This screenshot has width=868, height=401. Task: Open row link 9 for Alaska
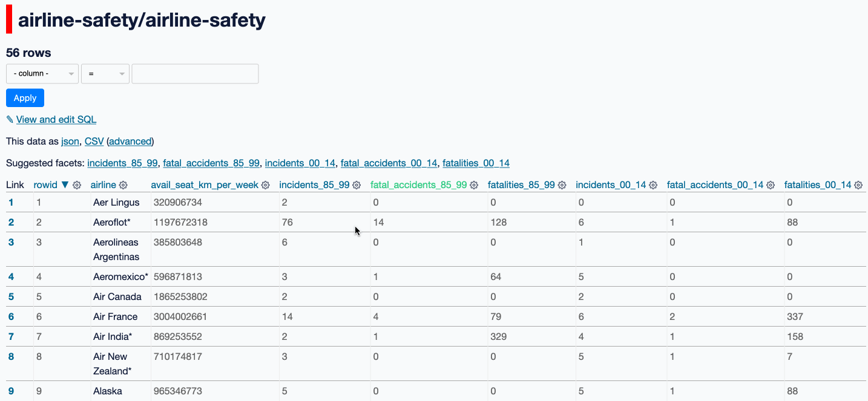[11, 391]
